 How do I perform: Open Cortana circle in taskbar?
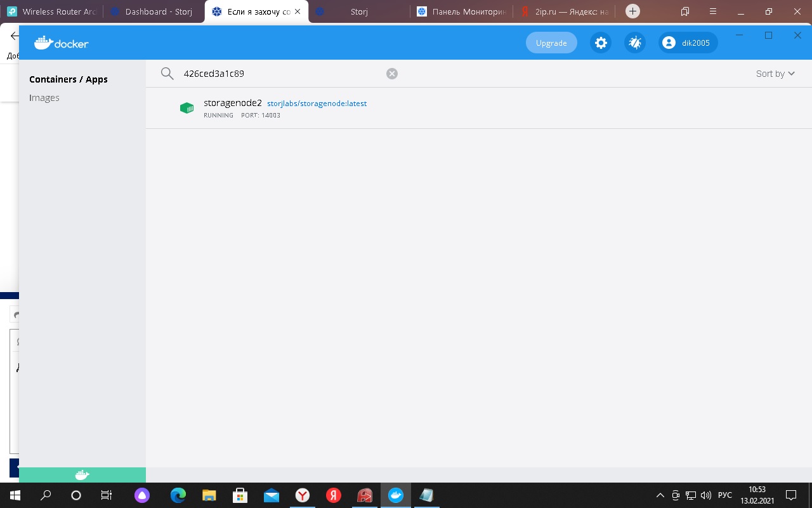(76, 495)
